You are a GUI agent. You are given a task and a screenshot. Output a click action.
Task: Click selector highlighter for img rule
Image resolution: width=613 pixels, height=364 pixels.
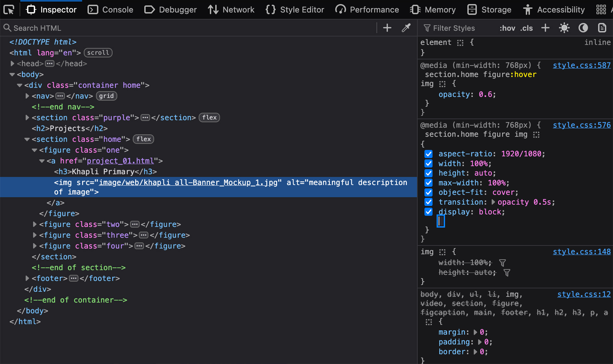pyautogui.click(x=442, y=252)
